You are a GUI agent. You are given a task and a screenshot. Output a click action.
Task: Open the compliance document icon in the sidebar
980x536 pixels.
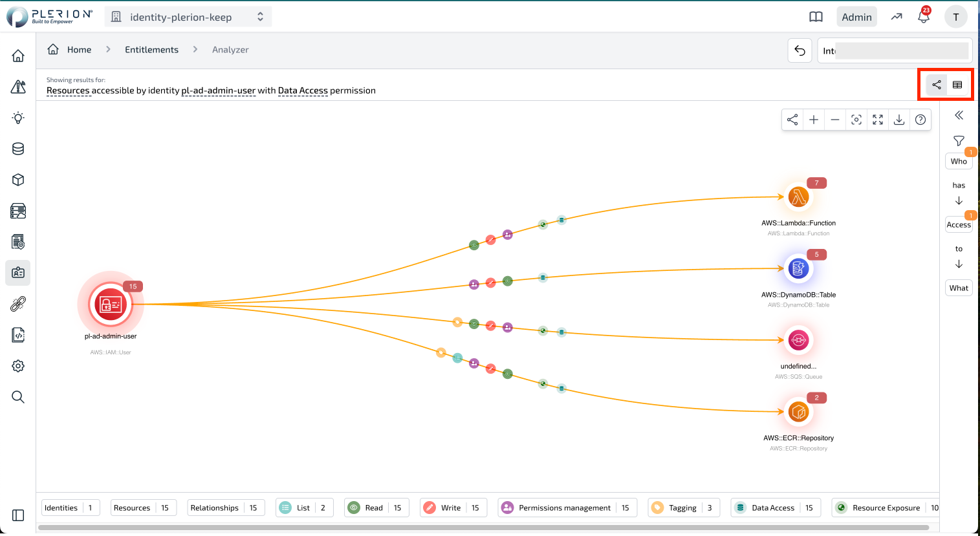pos(18,242)
